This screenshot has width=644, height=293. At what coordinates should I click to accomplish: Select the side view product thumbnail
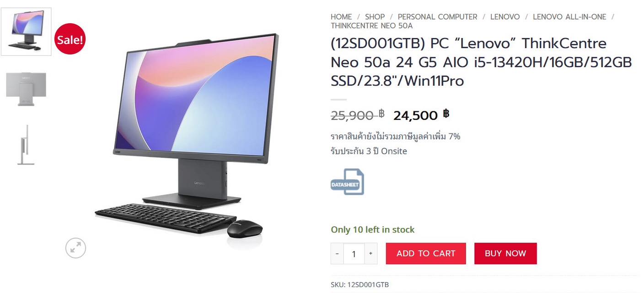pyautogui.click(x=26, y=145)
